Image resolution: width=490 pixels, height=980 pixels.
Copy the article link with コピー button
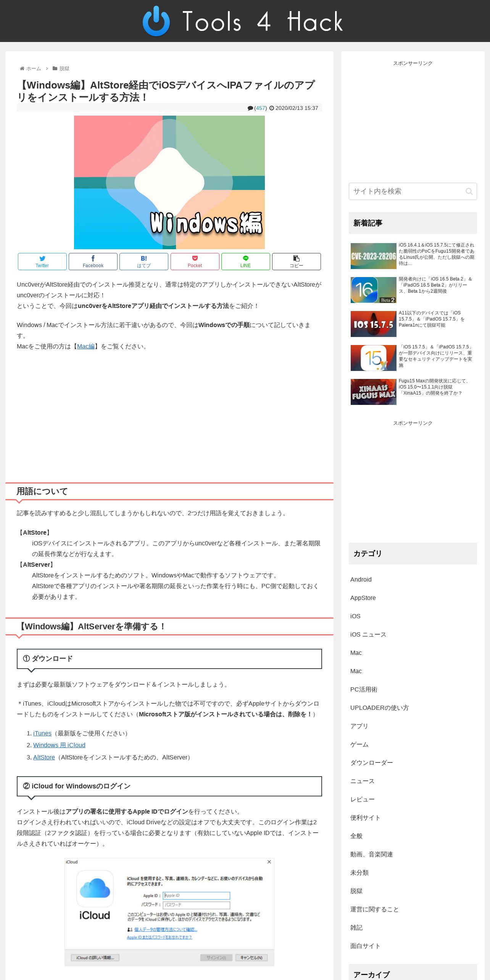297,261
